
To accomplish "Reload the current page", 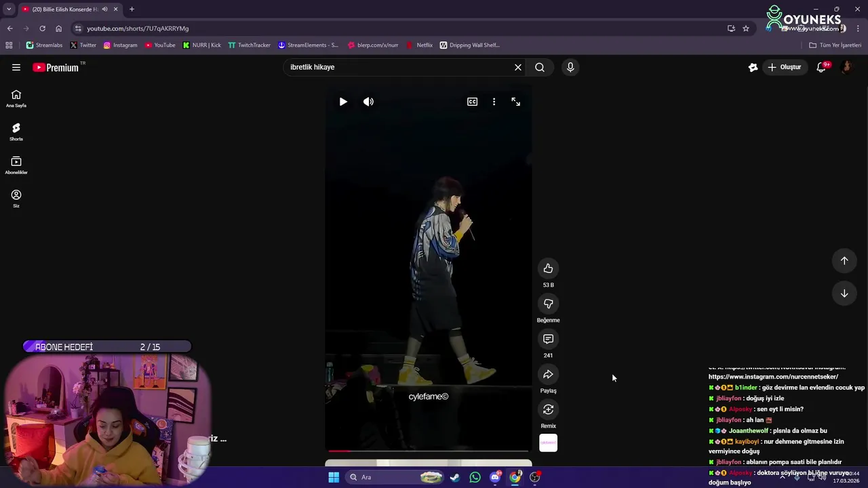I will point(42,28).
